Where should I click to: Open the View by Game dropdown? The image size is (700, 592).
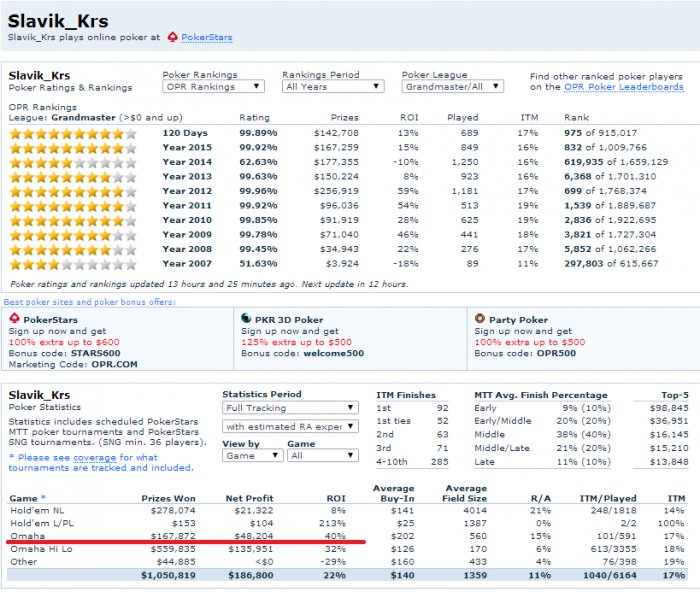tap(252, 456)
